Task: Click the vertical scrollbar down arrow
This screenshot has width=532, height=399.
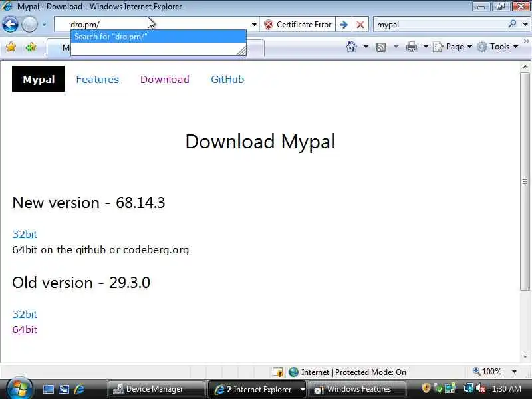Action: [525, 356]
